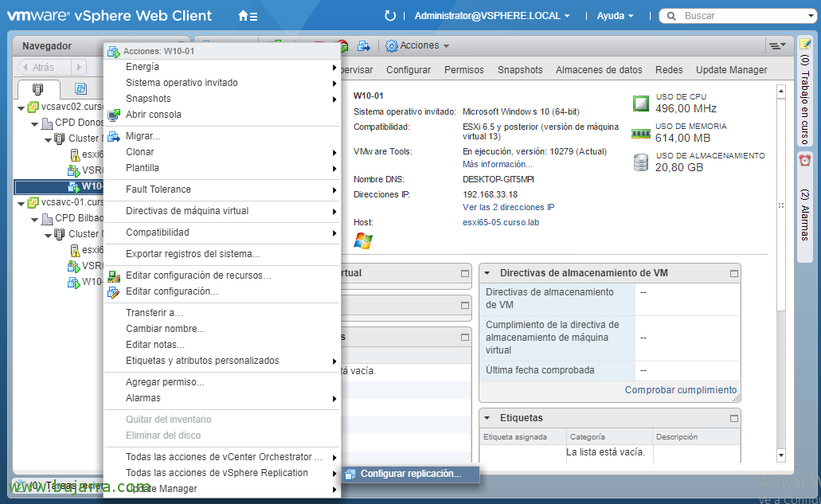Click the navigator forward history arrow

pyautogui.click(x=79, y=68)
